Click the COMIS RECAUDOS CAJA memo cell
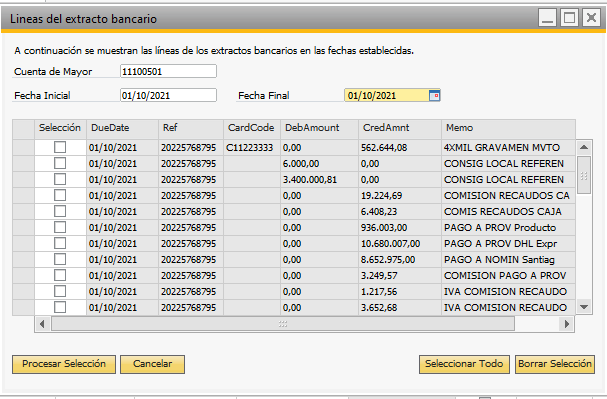Image resolution: width=607 pixels, height=399 pixels. [x=508, y=211]
